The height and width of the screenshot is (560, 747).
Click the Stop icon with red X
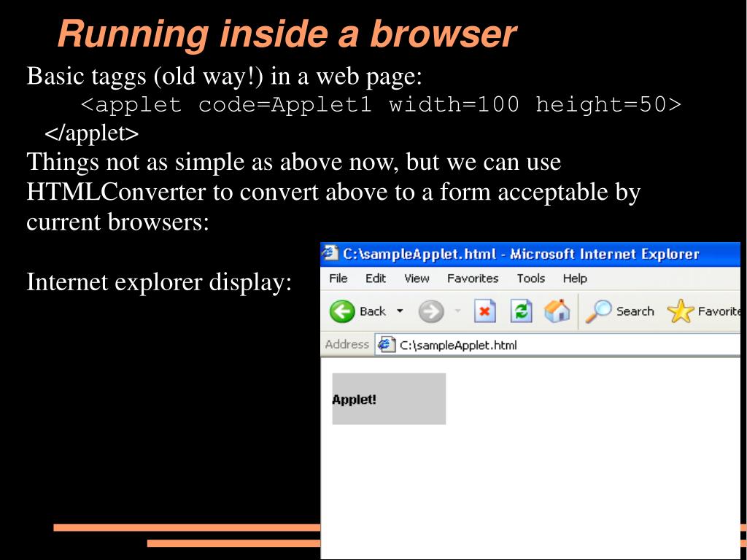pos(484,311)
